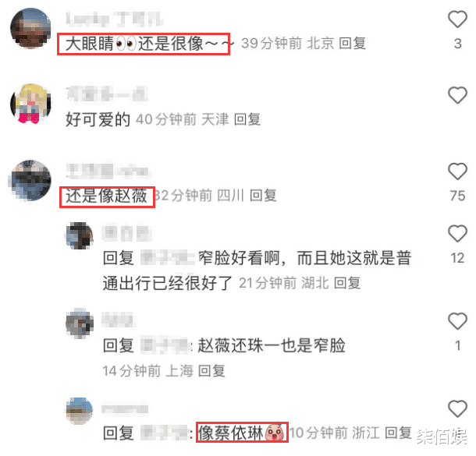Reply to the Shanghai 14分钟前 comment

(211, 371)
